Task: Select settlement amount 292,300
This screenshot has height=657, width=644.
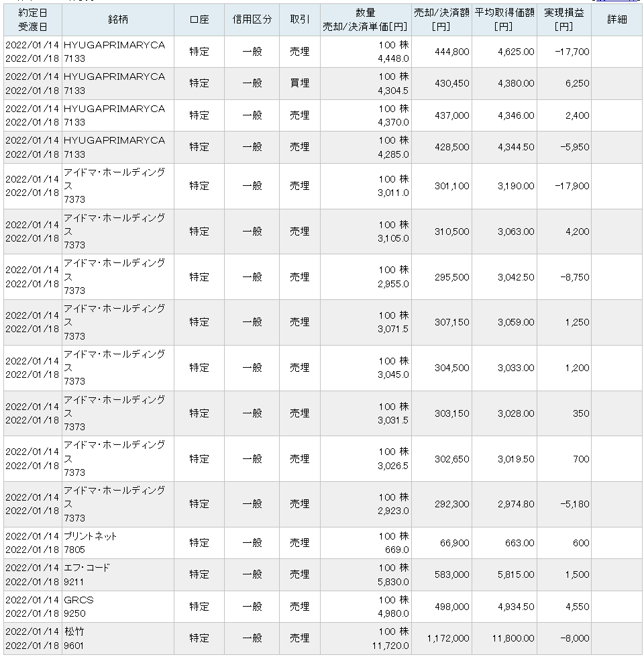Action: (x=451, y=504)
